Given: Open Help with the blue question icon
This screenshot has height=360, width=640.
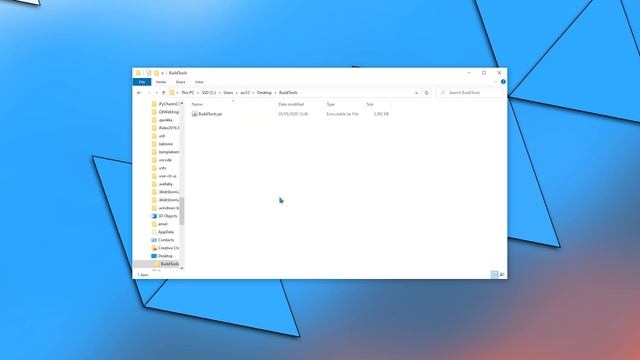Looking at the screenshot, I should pyautogui.click(x=503, y=82).
